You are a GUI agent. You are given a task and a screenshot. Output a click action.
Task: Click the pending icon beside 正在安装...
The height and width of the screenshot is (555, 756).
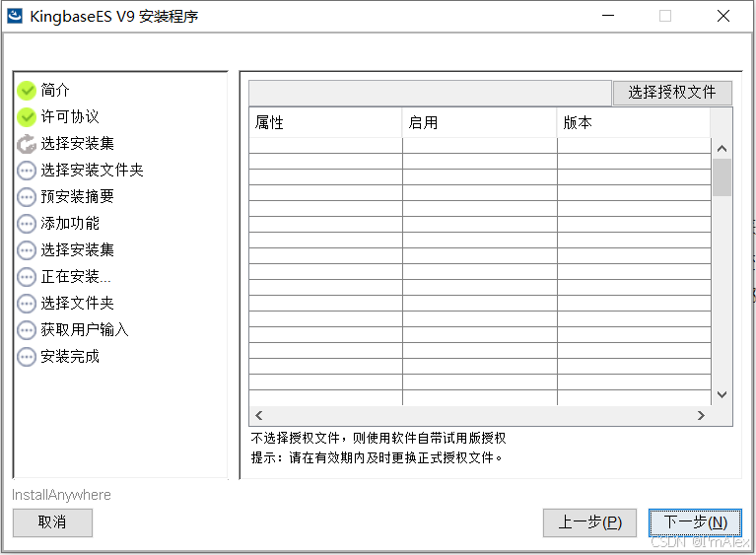pos(27,277)
